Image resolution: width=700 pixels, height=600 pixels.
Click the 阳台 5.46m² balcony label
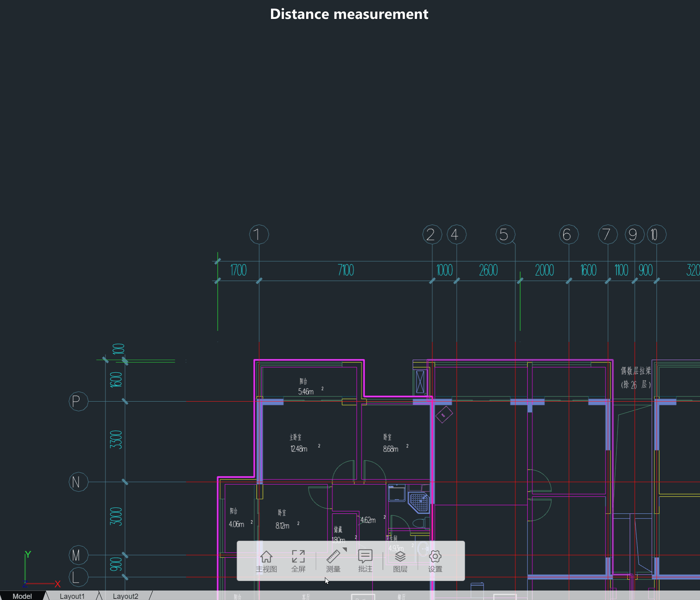click(305, 385)
